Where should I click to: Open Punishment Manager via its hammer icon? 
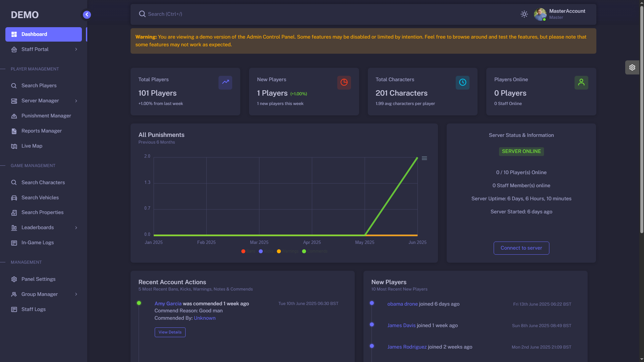point(14,116)
